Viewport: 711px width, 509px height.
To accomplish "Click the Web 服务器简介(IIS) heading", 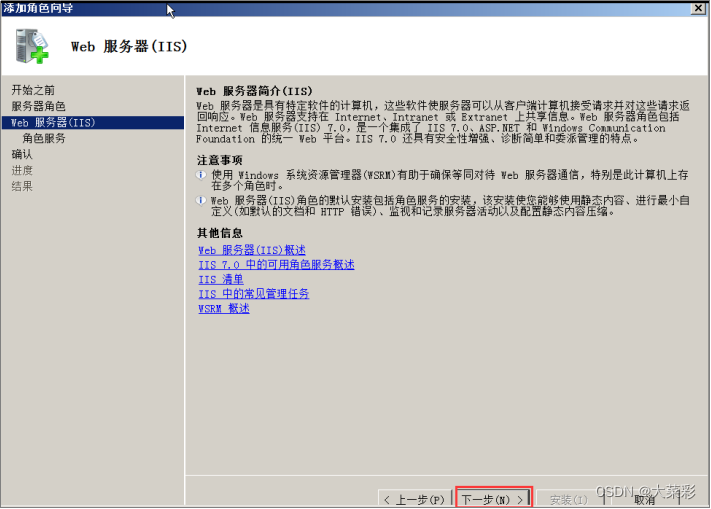I will [x=254, y=91].
